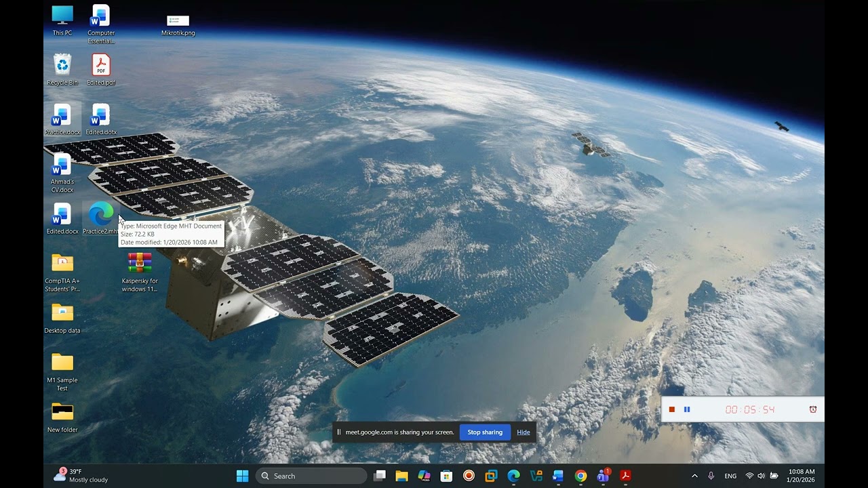Viewport: 868px width, 488px height.
Task: Open Microsoft Store from the taskbar
Action: (446, 476)
